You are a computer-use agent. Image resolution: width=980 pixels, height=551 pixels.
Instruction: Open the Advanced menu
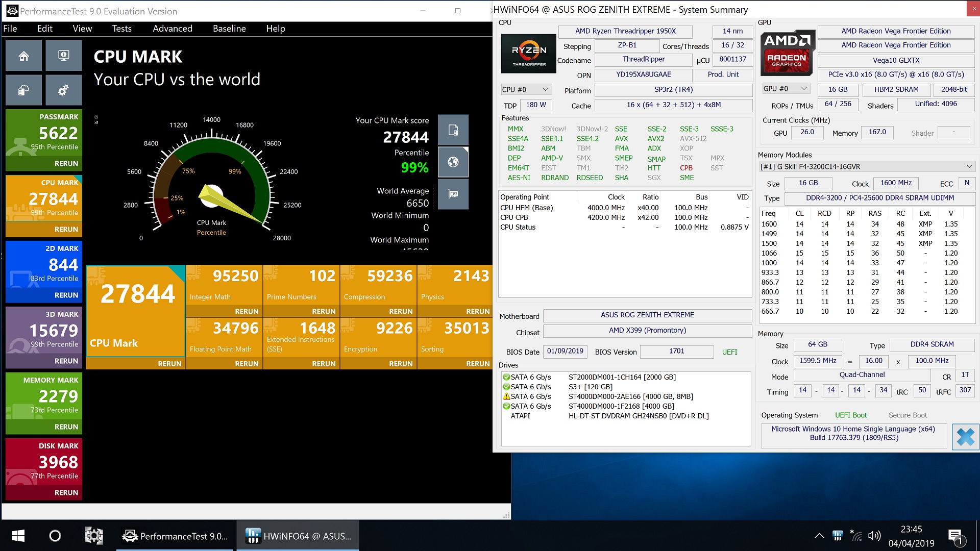(x=173, y=29)
